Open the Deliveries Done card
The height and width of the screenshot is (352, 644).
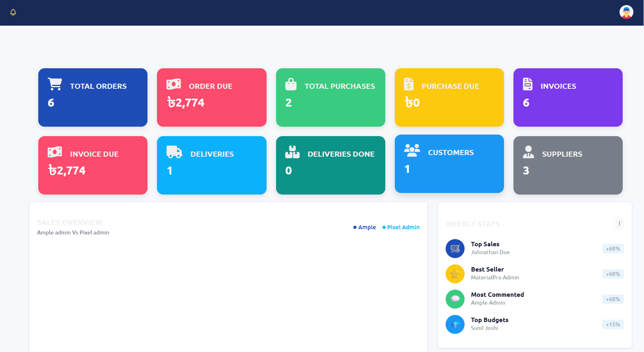click(x=330, y=165)
